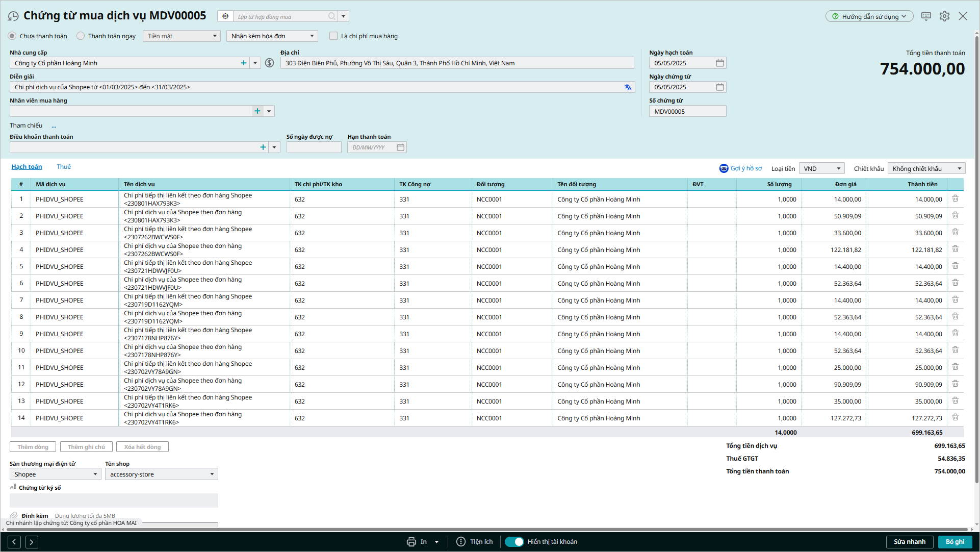Expand the Nhận kèm hóa đơn dropdown
Viewport: 980px width, 552px height.
(312, 36)
